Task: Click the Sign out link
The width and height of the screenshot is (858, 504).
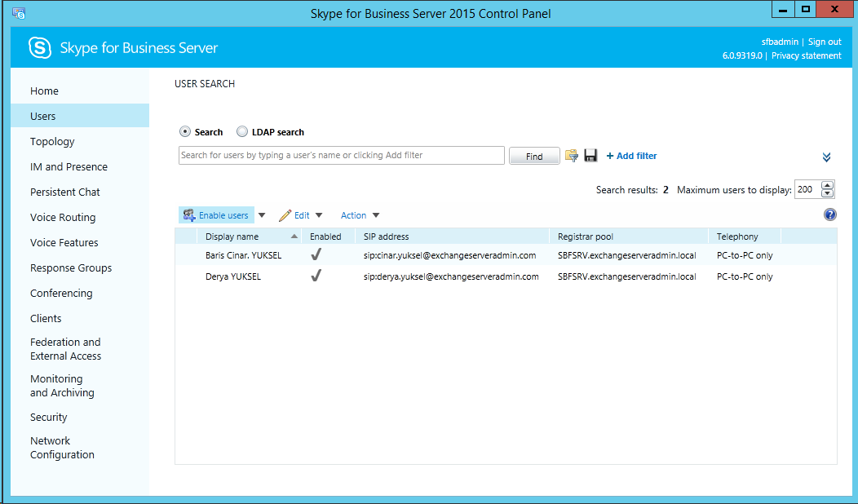Action: 825,42
